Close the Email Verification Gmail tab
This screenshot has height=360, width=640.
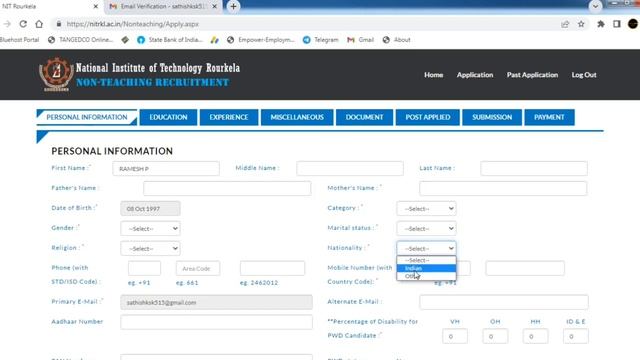point(215,7)
